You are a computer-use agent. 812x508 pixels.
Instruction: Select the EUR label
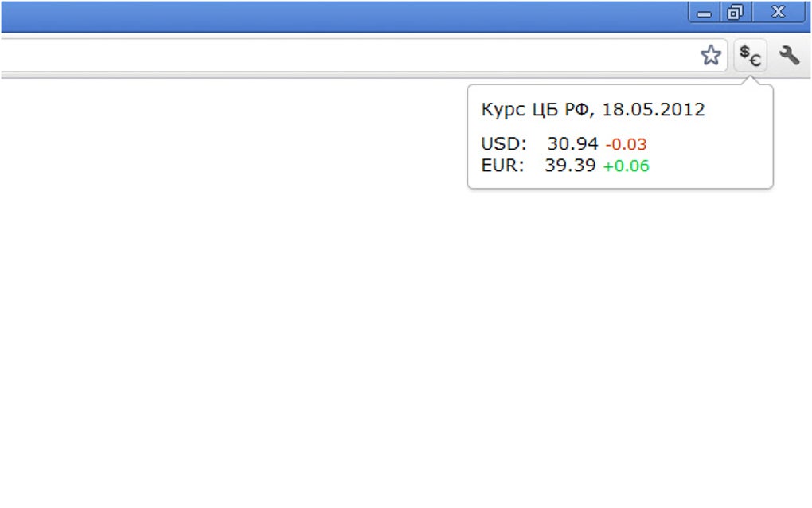click(x=502, y=166)
